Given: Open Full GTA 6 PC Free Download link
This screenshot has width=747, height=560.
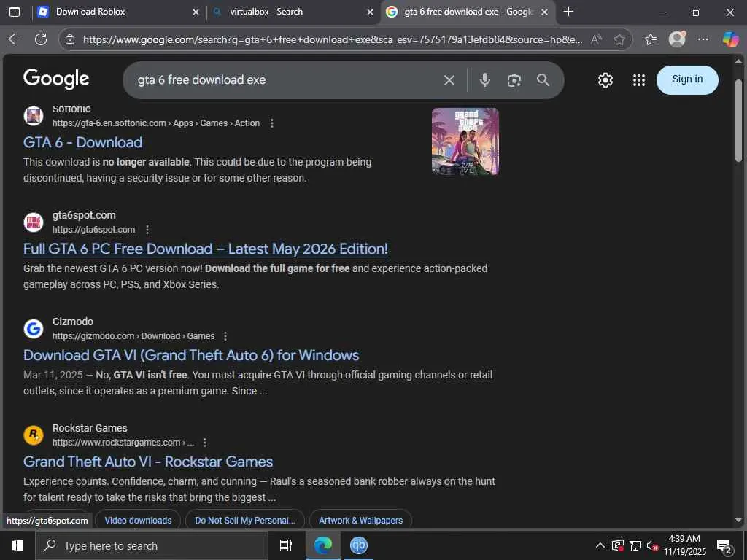Looking at the screenshot, I should [205, 249].
